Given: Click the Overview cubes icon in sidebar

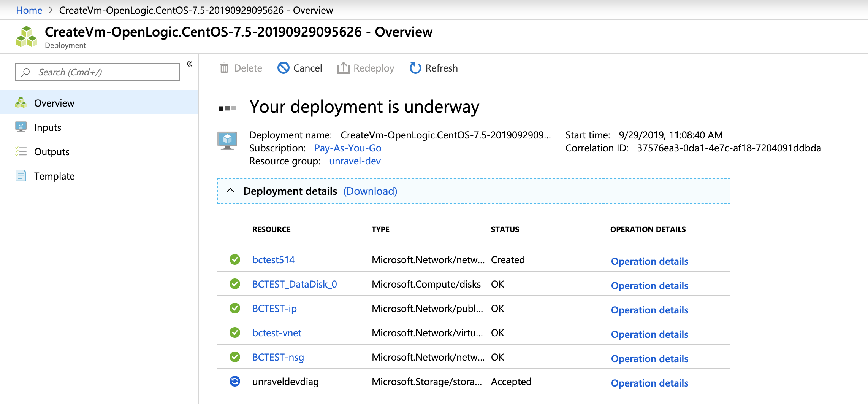Looking at the screenshot, I should [21, 103].
